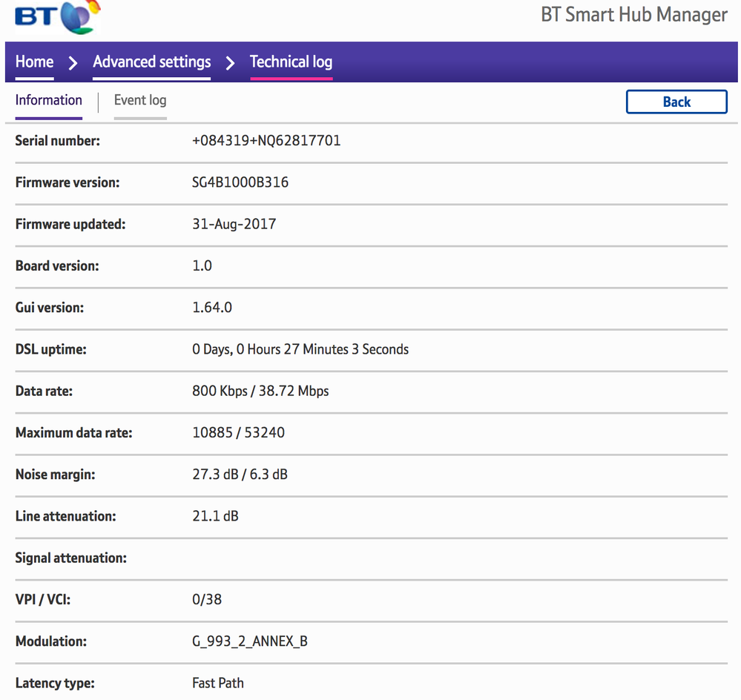The height and width of the screenshot is (700, 741).
Task: Click the Line attenuation label
Action: coord(66,516)
